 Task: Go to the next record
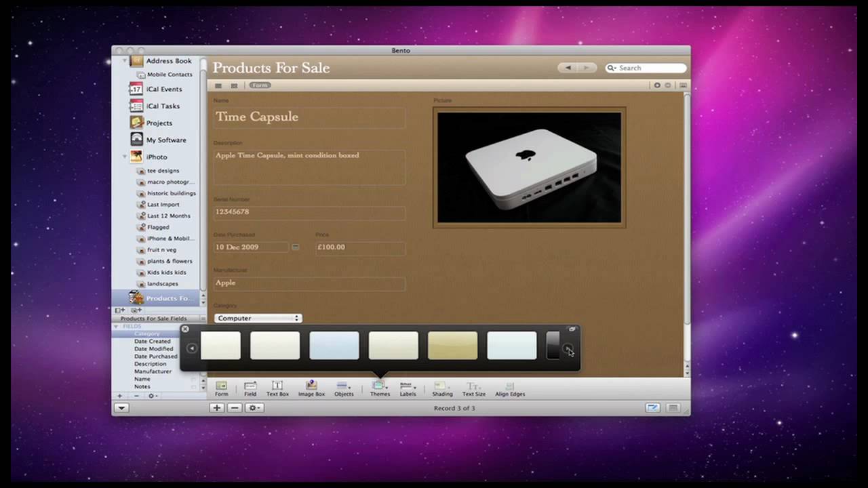click(x=587, y=68)
